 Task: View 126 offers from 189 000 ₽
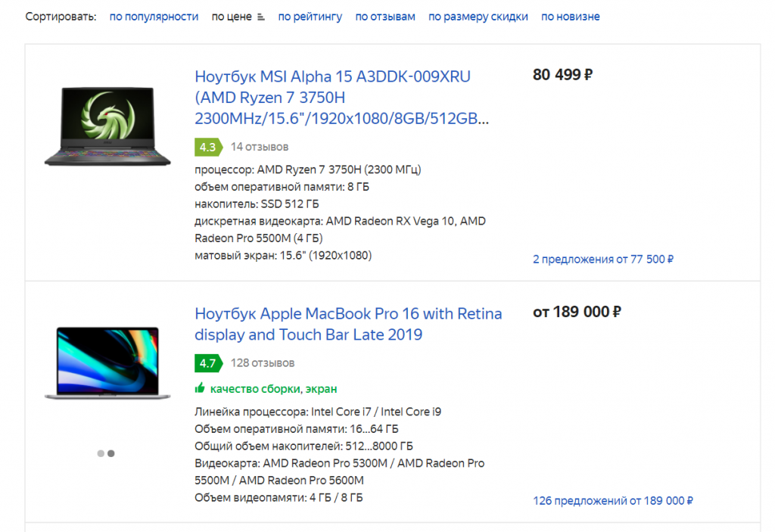613,500
